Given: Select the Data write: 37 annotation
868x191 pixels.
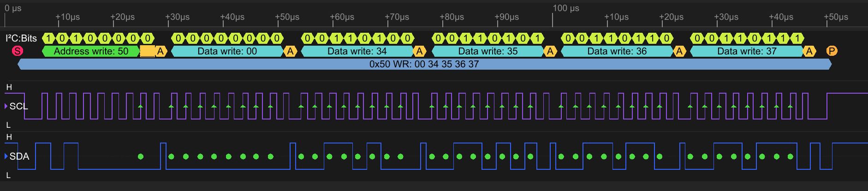Looking at the screenshot, I should click(x=747, y=51).
